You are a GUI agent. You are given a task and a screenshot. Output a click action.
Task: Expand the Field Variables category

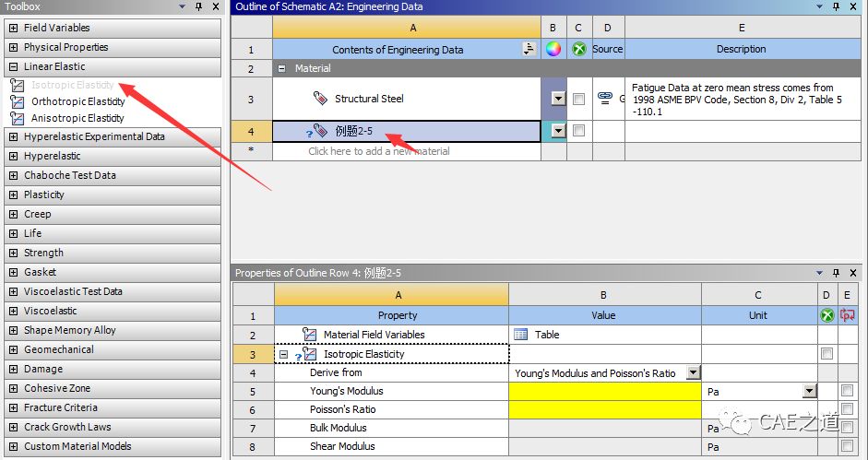tap(13, 28)
